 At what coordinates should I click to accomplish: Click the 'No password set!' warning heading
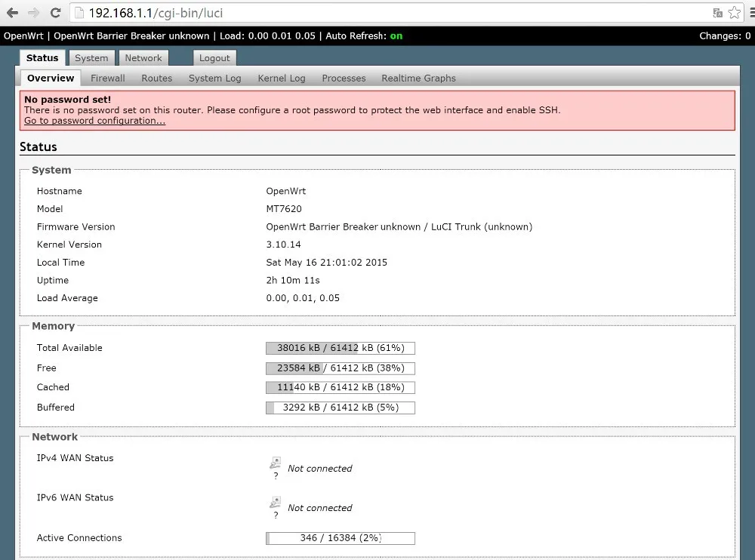[x=67, y=100]
